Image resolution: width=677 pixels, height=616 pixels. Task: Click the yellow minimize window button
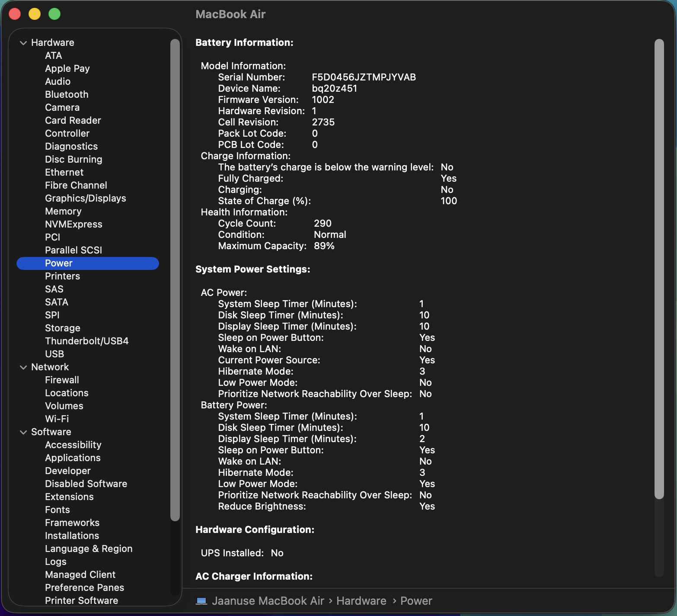[x=35, y=14]
